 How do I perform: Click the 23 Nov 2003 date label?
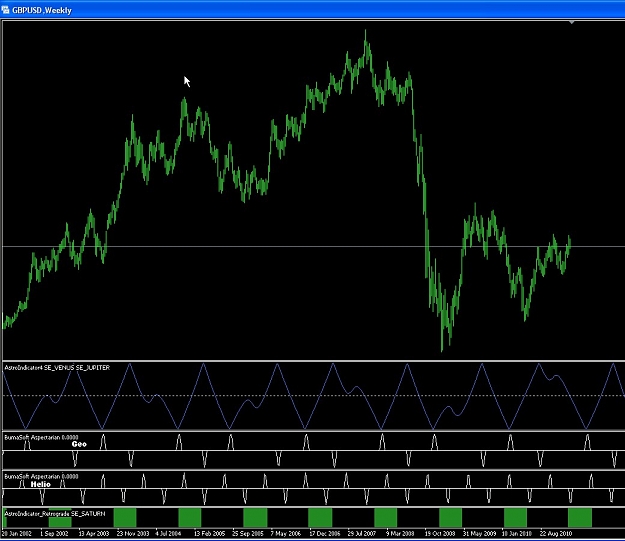[x=133, y=533]
